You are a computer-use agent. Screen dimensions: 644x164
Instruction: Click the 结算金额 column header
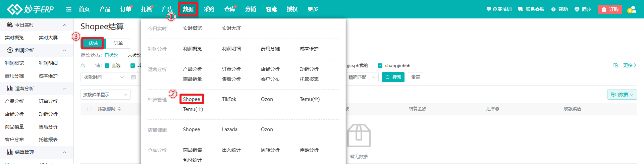[418, 109]
